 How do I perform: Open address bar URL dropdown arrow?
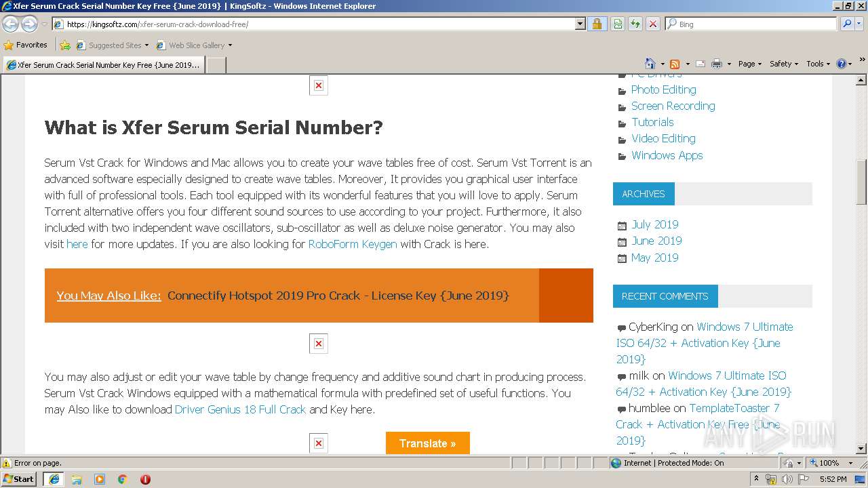580,24
